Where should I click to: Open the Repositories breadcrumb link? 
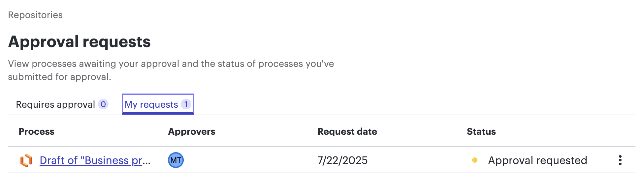click(x=35, y=14)
